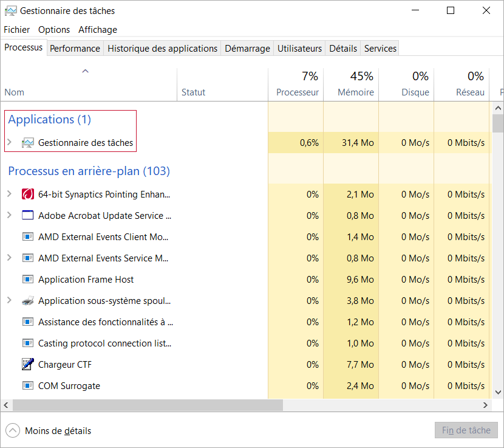Expand the 64-bit Synaptics Pointing process
The height and width of the screenshot is (448, 504).
tap(9, 195)
